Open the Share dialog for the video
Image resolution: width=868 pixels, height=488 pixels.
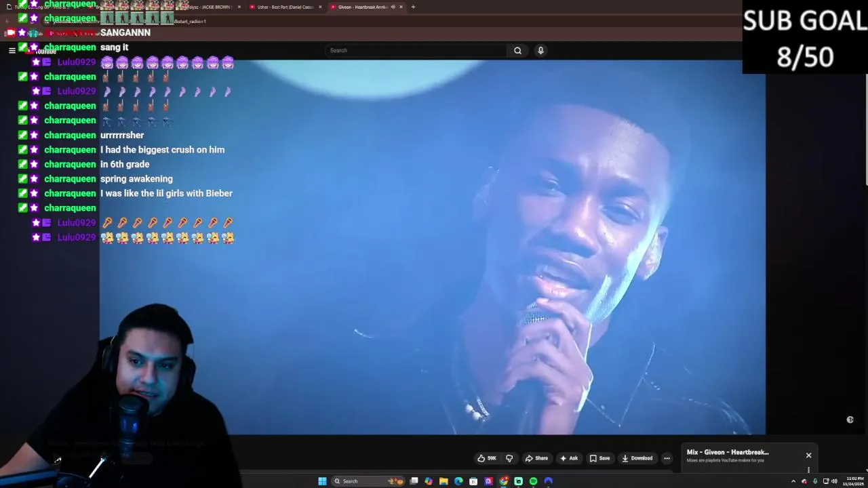point(536,458)
